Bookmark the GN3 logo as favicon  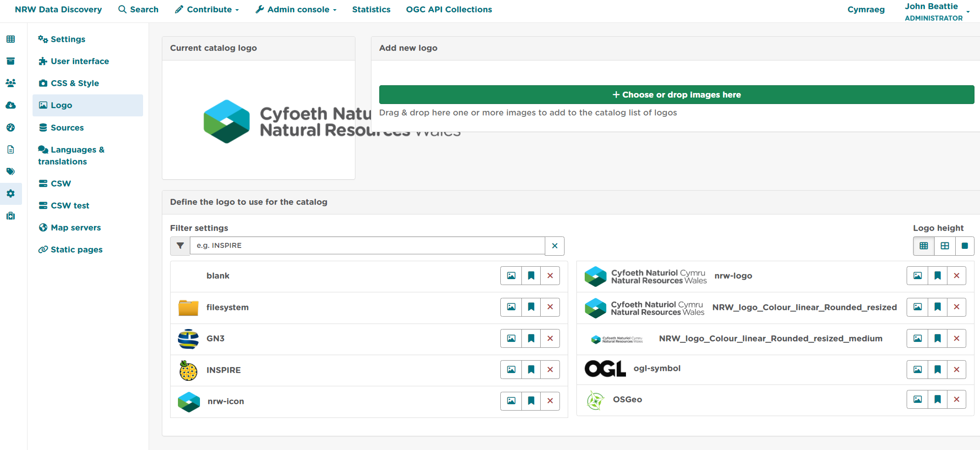click(x=531, y=338)
